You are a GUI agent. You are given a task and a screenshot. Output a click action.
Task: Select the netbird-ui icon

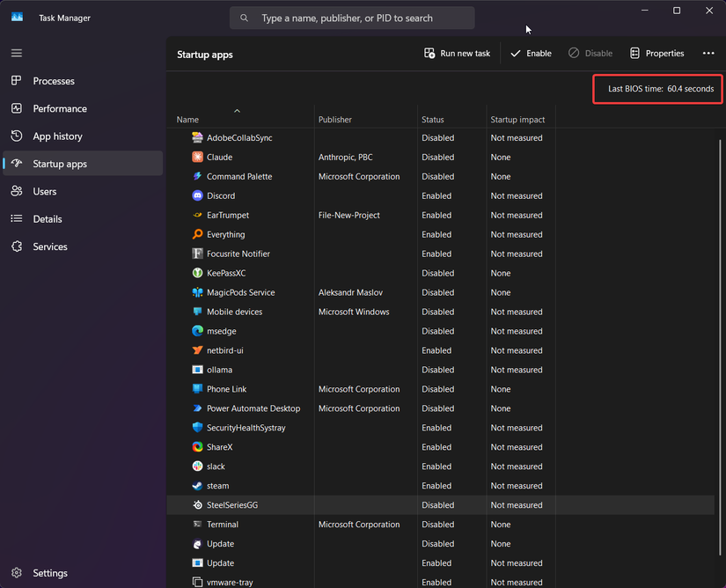(x=198, y=350)
